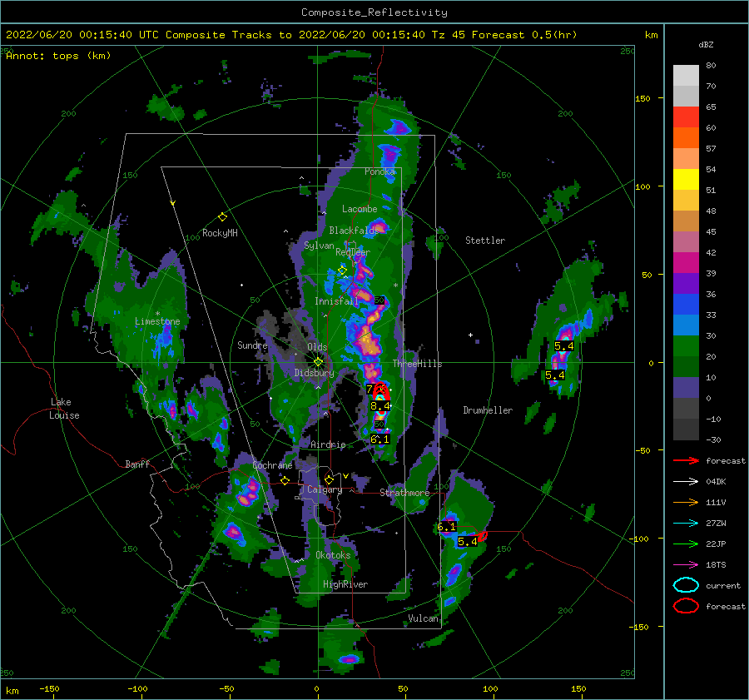
Task: Click the yellow diamond marker near Cochrane
Action: tap(285, 481)
